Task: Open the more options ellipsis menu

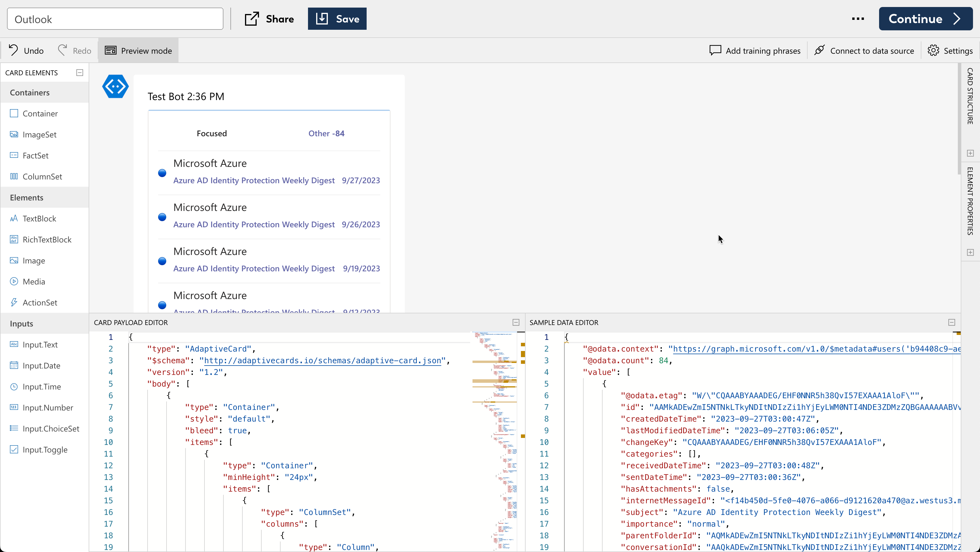Action: [858, 19]
